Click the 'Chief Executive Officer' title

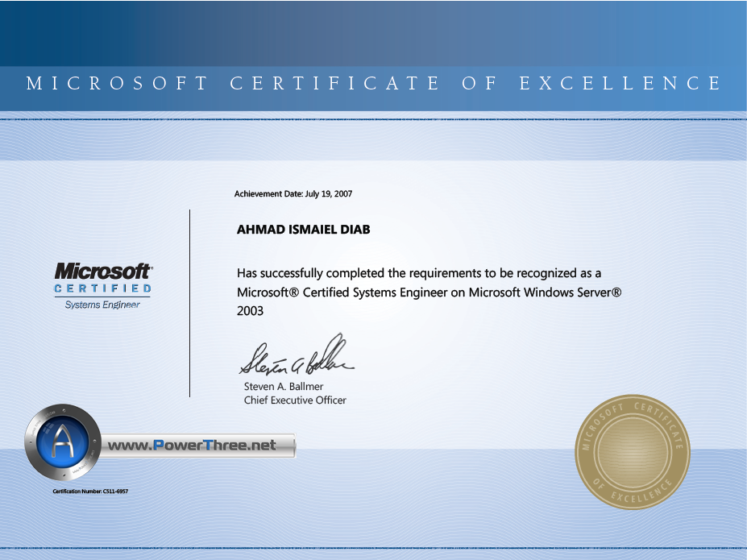295,400
